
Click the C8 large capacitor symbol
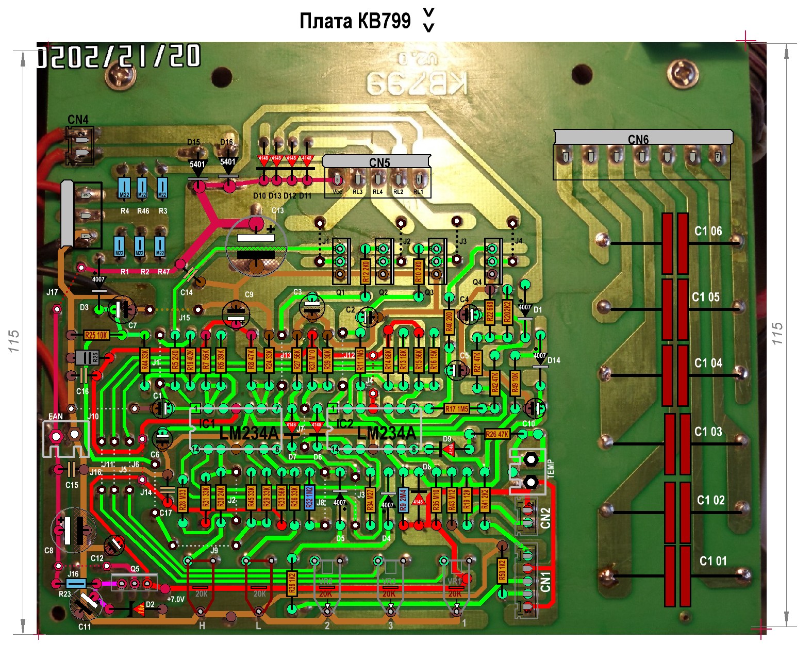coord(74,530)
